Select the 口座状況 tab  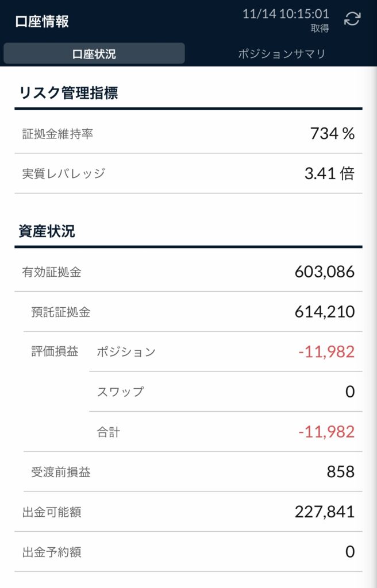pos(94,53)
